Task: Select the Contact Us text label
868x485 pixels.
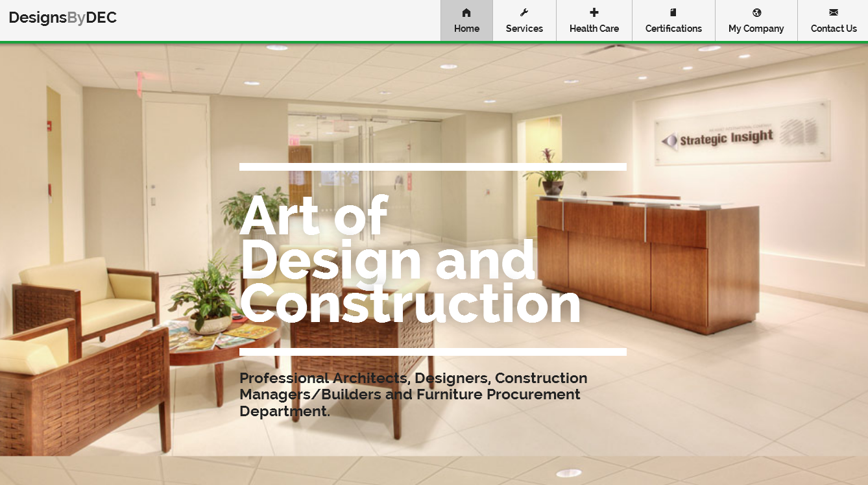Action: pyautogui.click(x=834, y=29)
